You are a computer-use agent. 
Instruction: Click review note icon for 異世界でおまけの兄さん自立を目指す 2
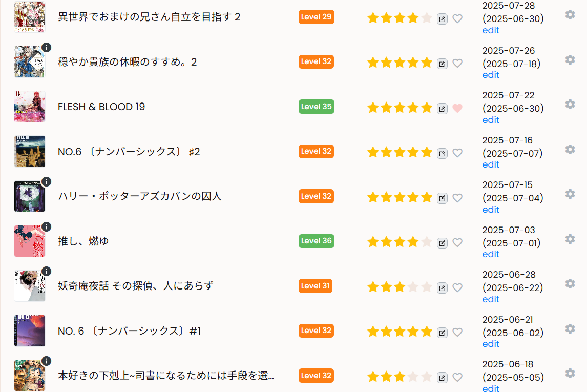click(x=442, y=19)
